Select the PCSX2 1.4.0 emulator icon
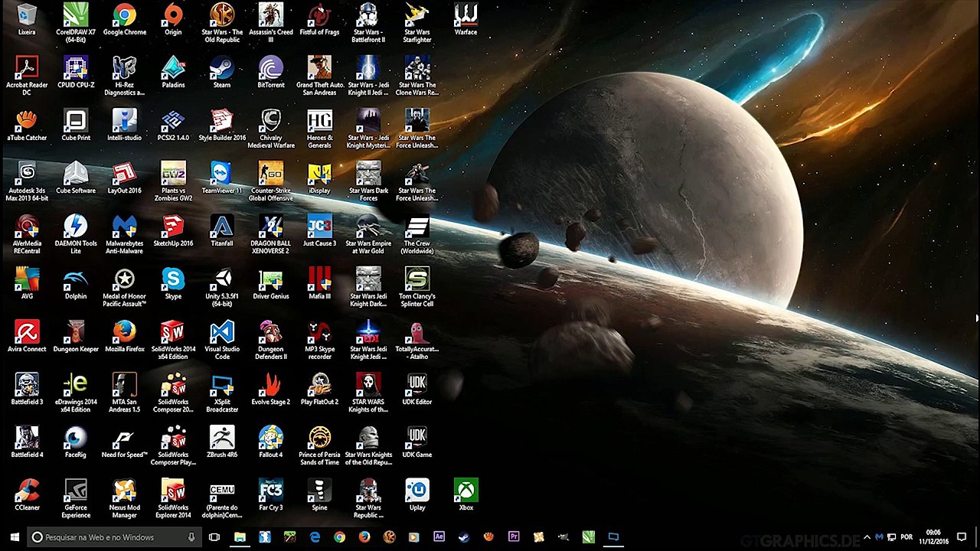Viewport: 980px width, 551px height. coord(173,126)
